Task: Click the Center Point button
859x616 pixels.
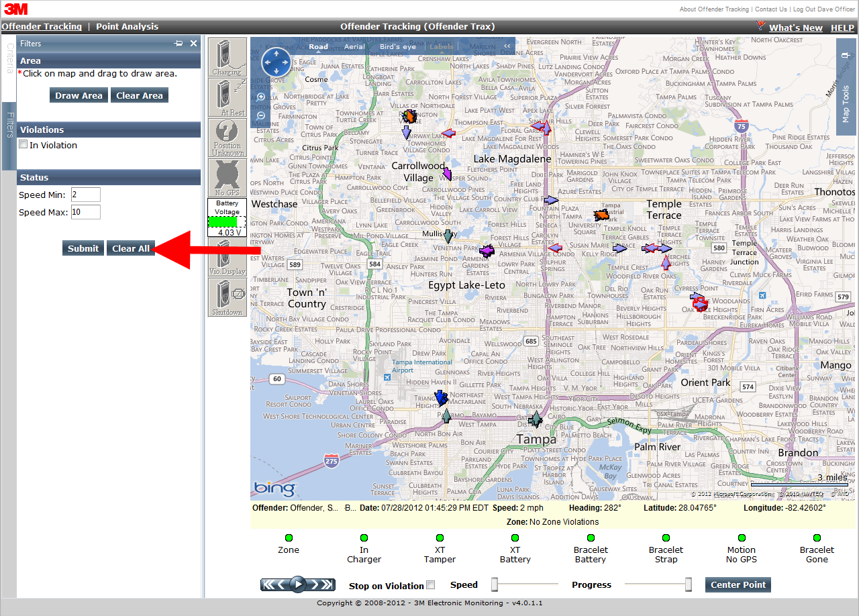Action: [738, 584]
